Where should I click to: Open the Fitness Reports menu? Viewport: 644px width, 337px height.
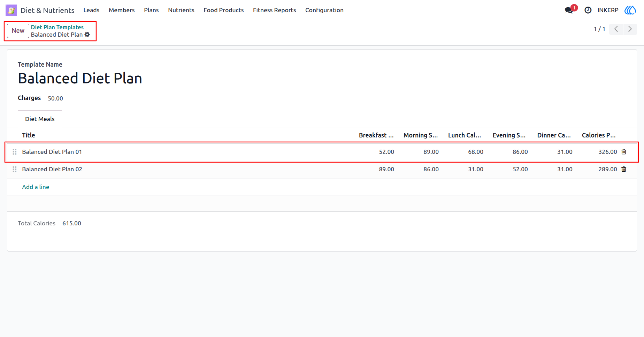275,10
